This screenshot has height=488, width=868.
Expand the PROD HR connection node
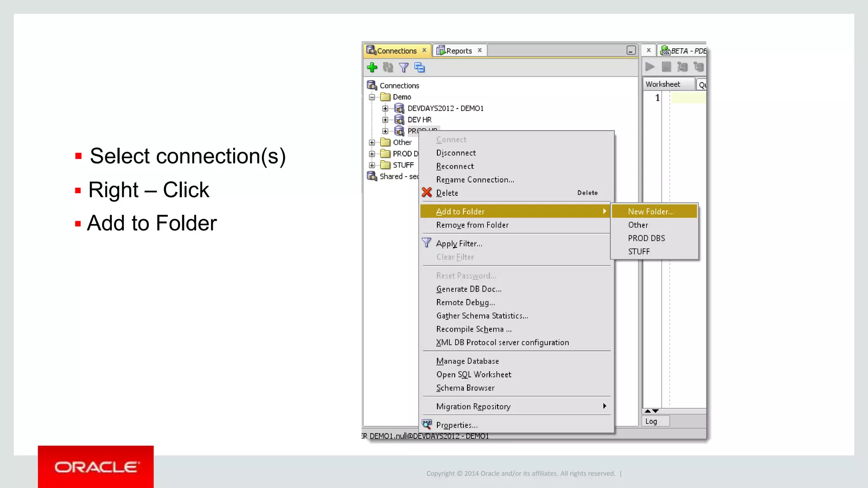pos(385,131)
